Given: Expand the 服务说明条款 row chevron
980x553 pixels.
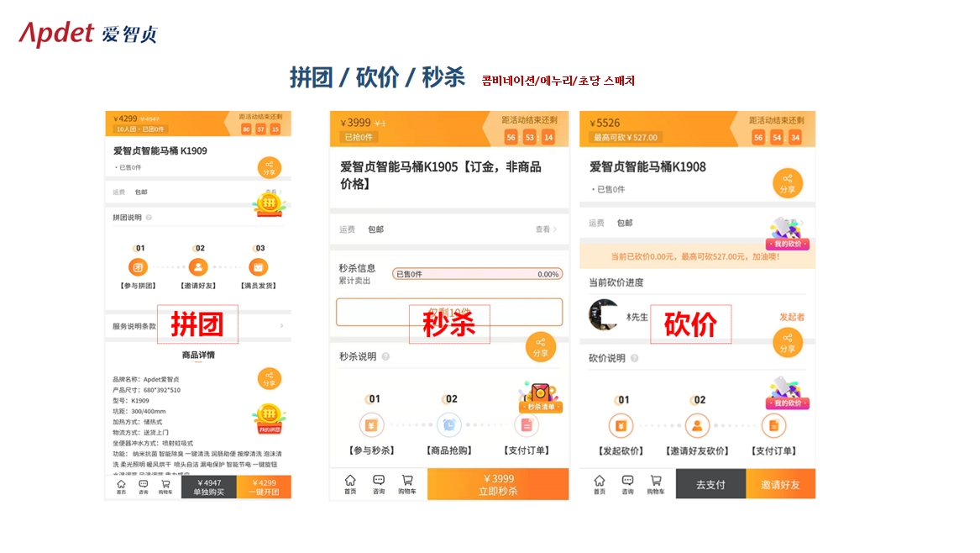Looking at the screenshot, I should 282,326.
